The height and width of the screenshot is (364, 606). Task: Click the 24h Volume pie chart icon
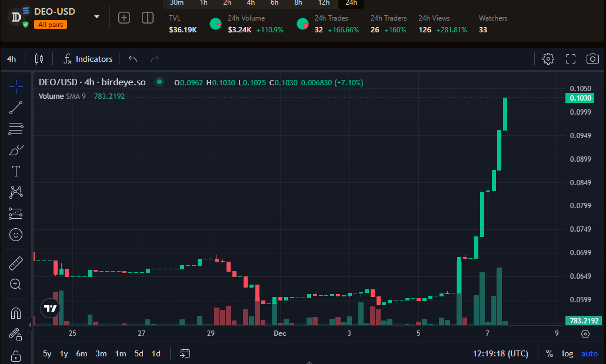pos(216,24)
